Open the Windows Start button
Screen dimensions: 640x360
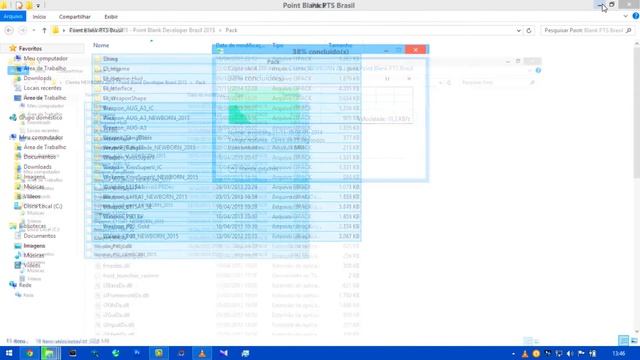[x=9, y=353]
